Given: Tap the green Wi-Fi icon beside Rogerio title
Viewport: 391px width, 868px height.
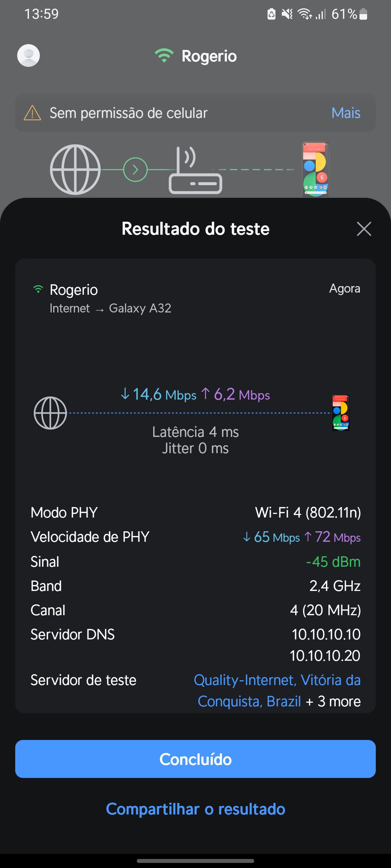Looking at the screenshot, I should [164, 56].
